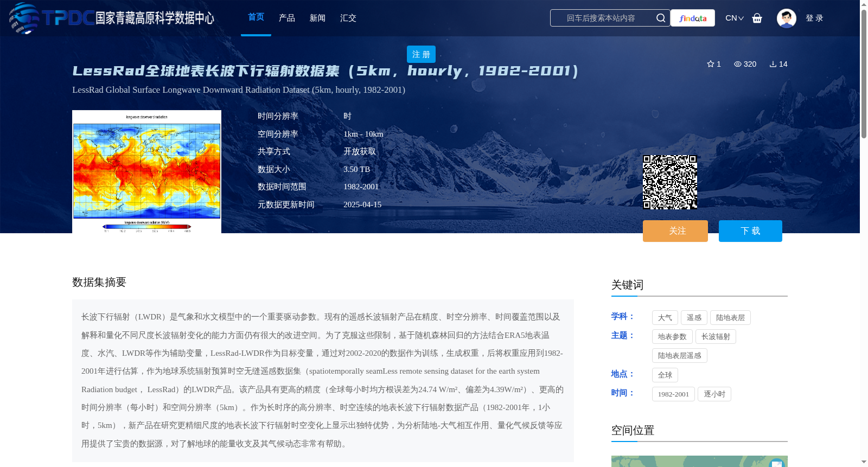
Task: Open the shopping basket icon
Action: coord(757,18)
